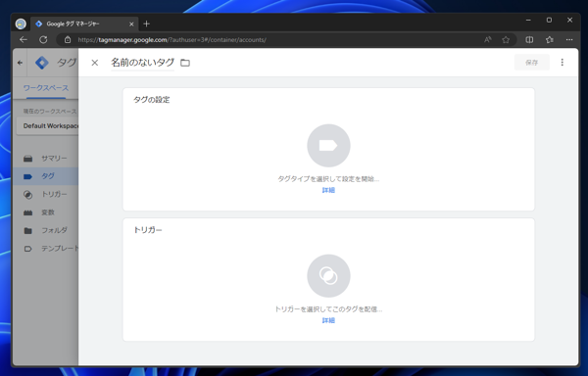Select the Google タグ マネージャー browser tab
This screenshot has height=376, width=588.
coord(84,23)
